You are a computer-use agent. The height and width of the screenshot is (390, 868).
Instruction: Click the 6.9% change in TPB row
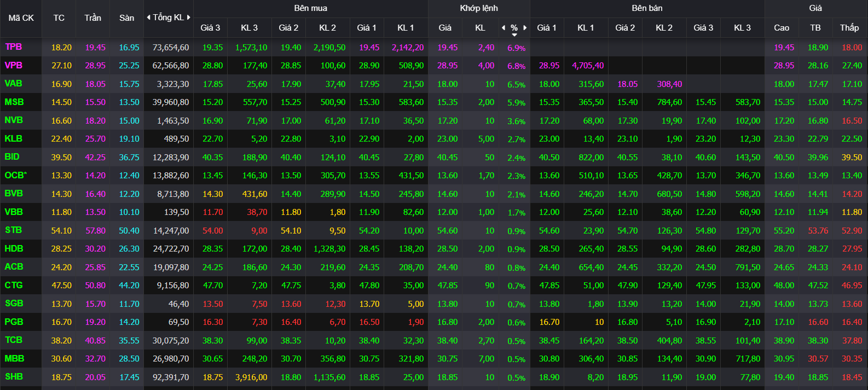point(516,48)
